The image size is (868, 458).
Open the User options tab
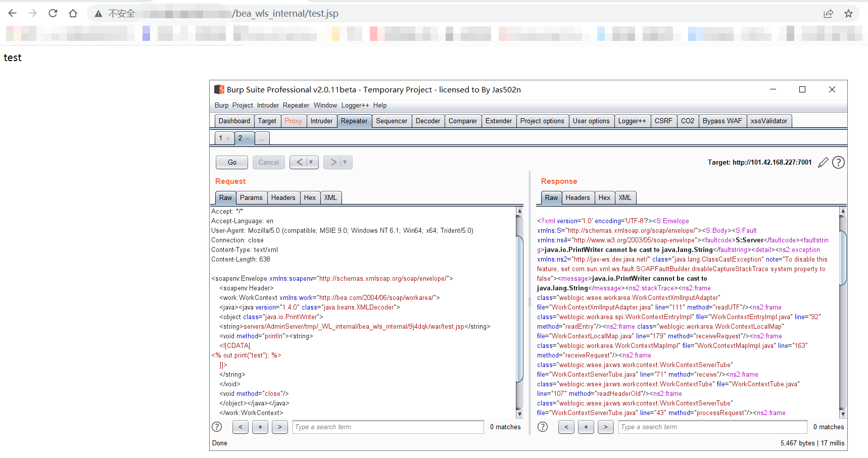tap(591, 121)
